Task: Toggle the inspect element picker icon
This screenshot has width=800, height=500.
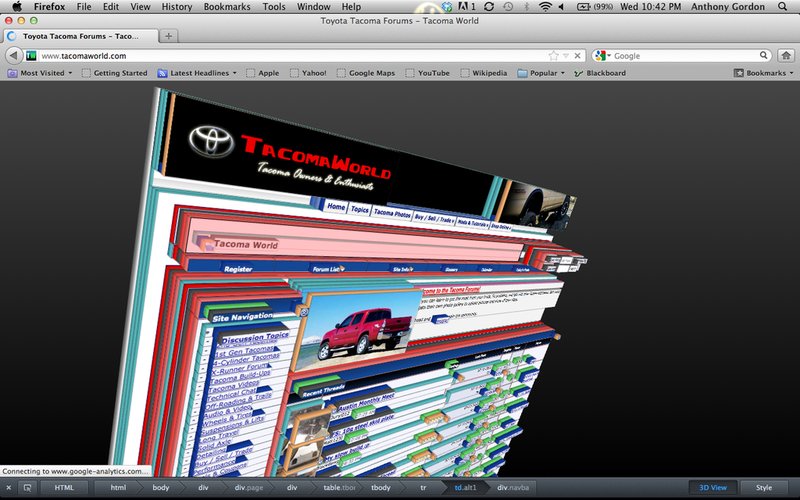Action: pyautogui.click(x=28, y=488)
